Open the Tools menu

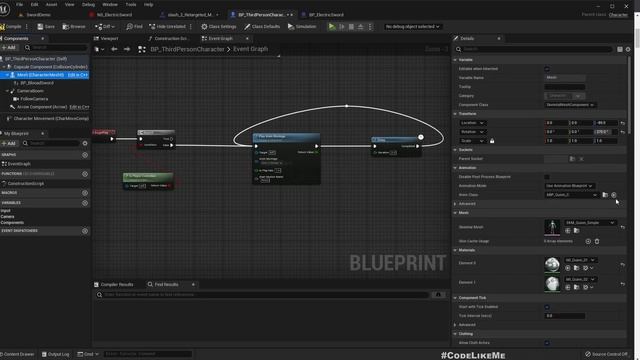tap(131, 4)
